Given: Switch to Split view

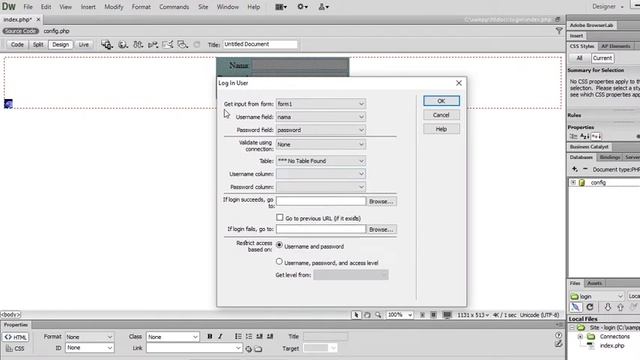Looking at the screenshot, I should pyautogui.click(x=38, y=44).
